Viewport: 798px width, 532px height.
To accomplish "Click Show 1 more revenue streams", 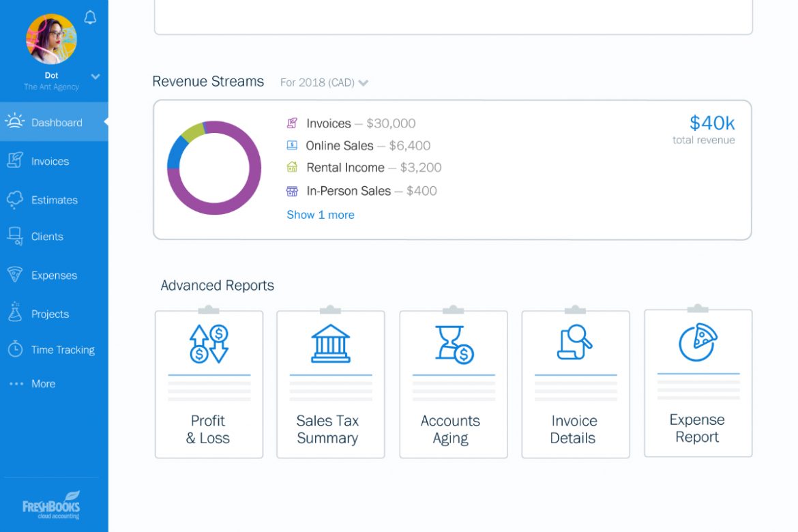I will pyautogui.click(x=320, y=214).
